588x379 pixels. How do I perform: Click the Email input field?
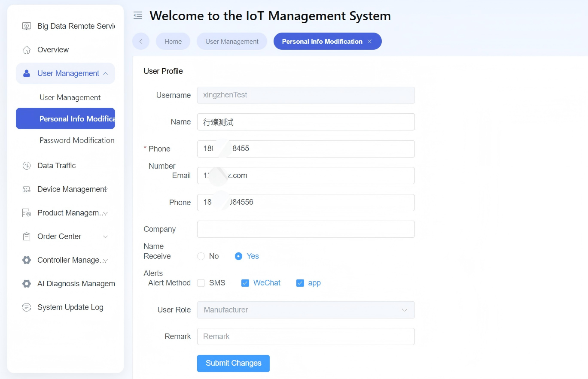coord(306,176)
